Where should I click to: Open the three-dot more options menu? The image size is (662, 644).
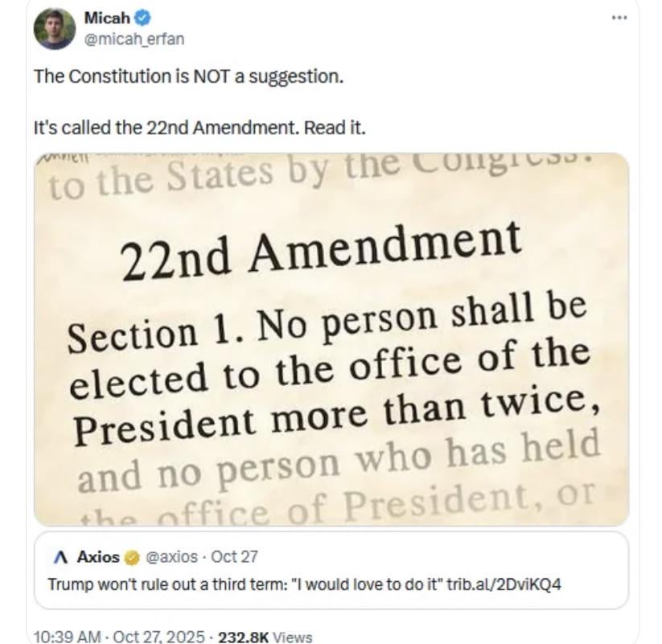tap(619, 18)
